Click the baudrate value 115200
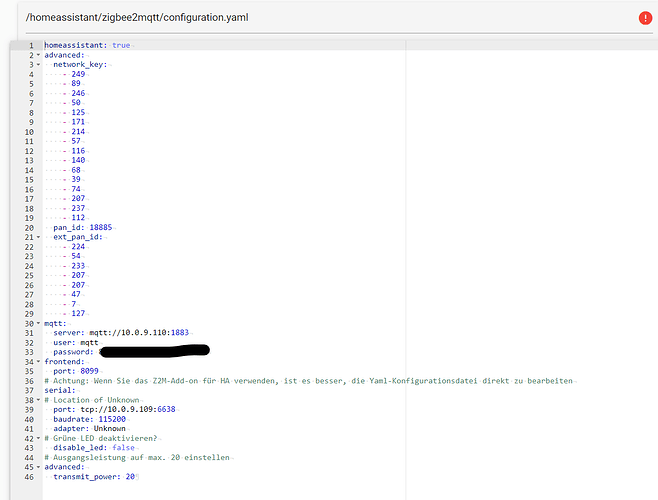Viewport: 658px width, 500px height. [112, 419]
